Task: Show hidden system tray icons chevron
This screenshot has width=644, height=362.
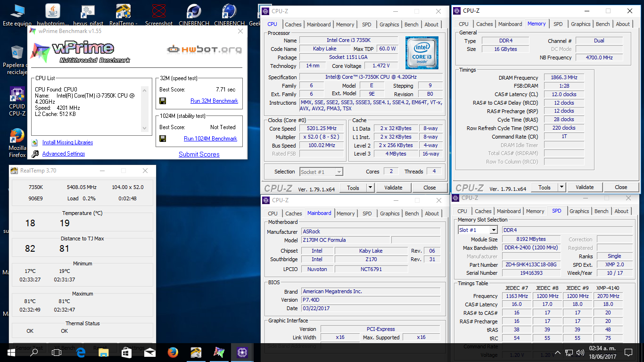Action: coord(558,352)
